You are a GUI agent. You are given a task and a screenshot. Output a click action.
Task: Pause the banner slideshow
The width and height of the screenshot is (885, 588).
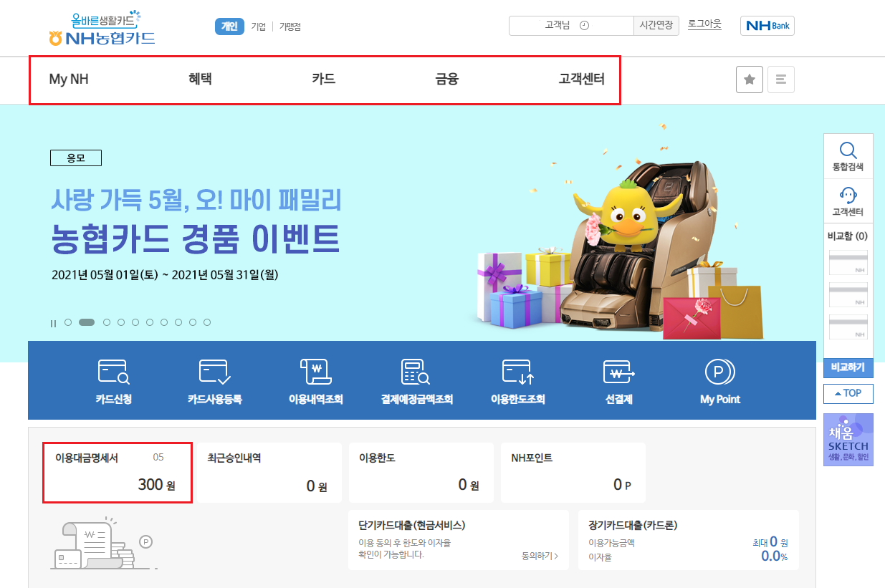54,324
